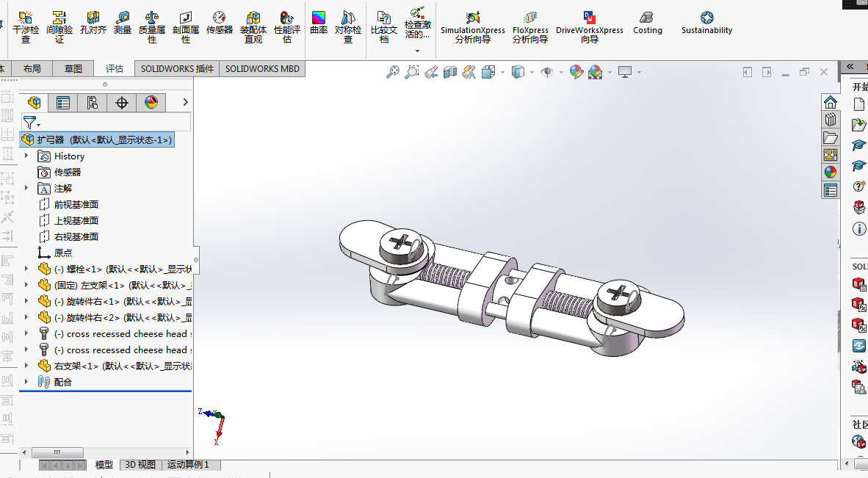Select the 右支架<1> component

[115, 366]
